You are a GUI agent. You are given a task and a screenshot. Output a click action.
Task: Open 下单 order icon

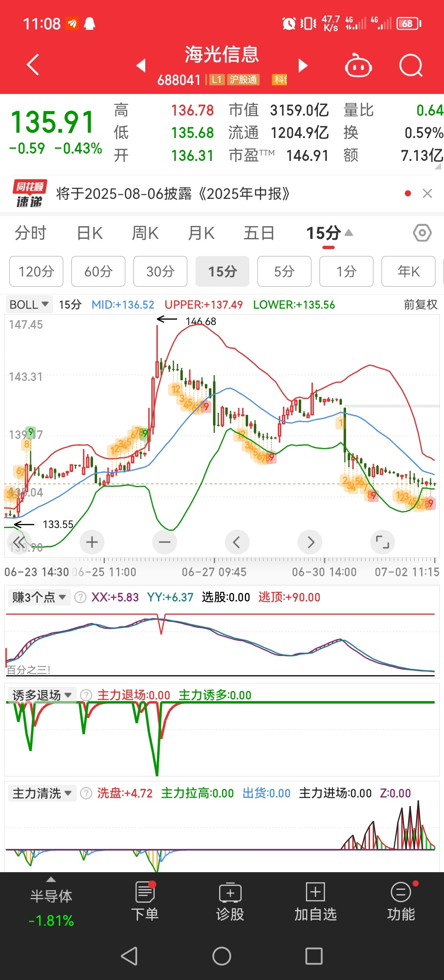point(145,902)
